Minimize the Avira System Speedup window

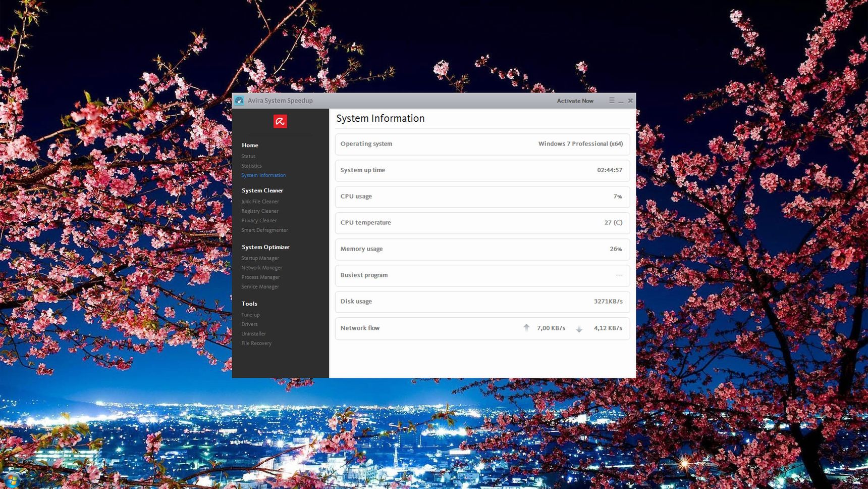click(621, 101)
